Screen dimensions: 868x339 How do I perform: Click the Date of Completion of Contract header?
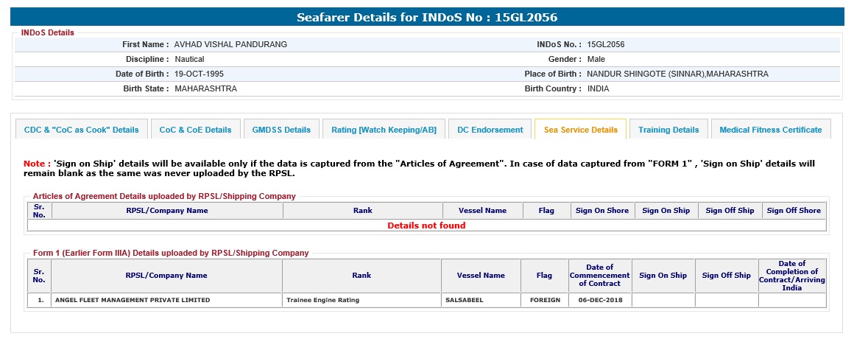[791, 276]
